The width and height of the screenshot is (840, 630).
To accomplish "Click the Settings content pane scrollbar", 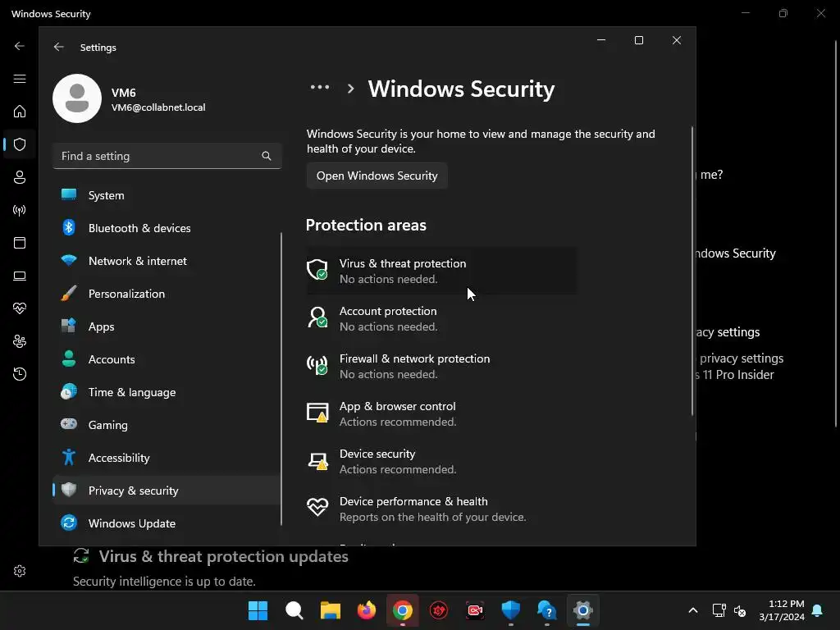I will pos(692,271).
